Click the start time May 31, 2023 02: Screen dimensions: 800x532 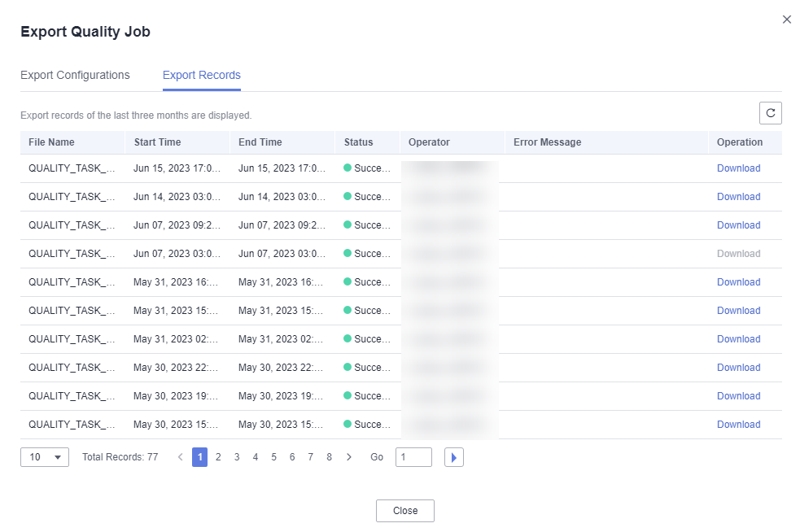click(176, 339)
